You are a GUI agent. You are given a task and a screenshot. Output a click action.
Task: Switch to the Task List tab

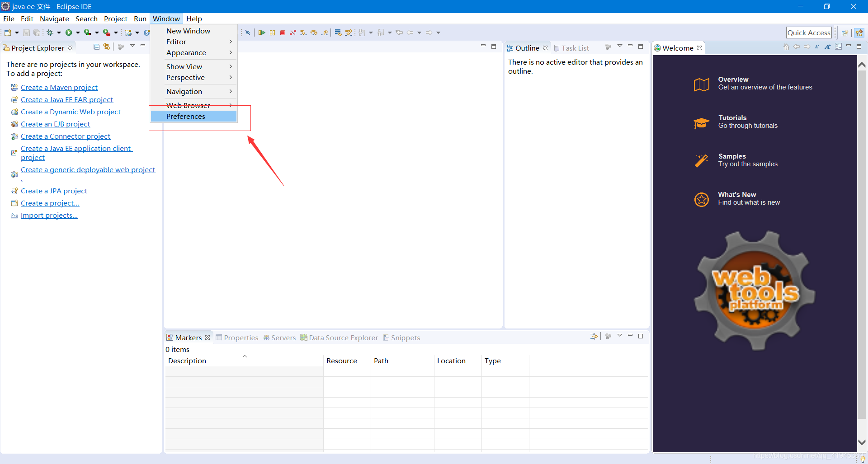pos(571,48)
